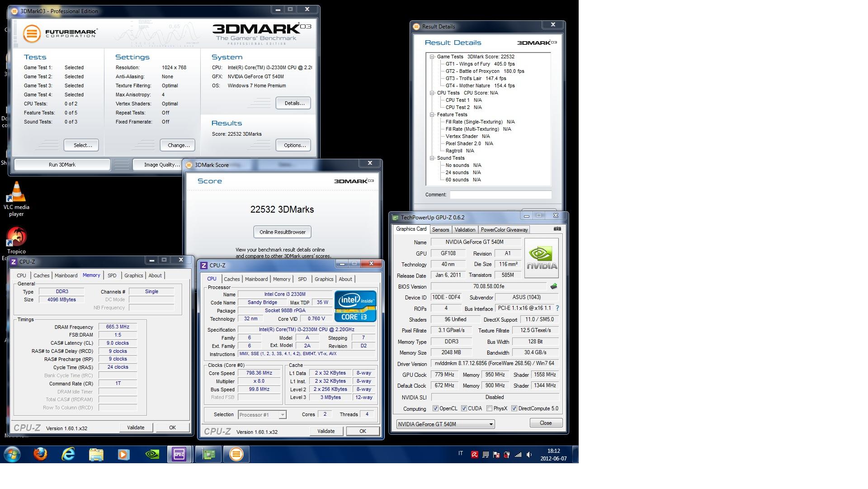Click Details... system button
Image resolution: width=868 pixels, height=489 pixels.
[x=294, y=103]
